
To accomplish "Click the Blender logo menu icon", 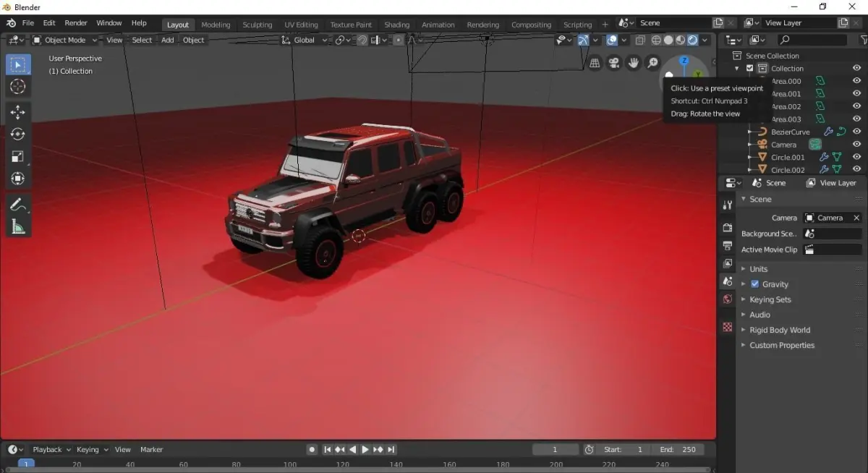I will point(11,23).
